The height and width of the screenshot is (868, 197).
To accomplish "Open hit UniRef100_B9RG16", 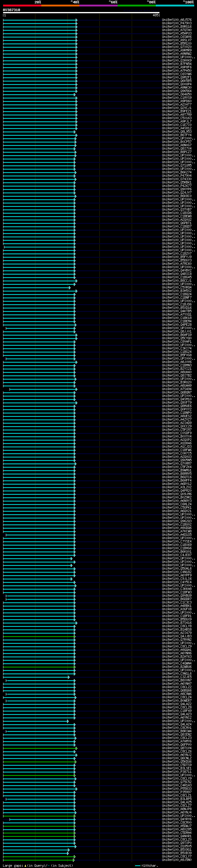I will (x=177, y=26).
